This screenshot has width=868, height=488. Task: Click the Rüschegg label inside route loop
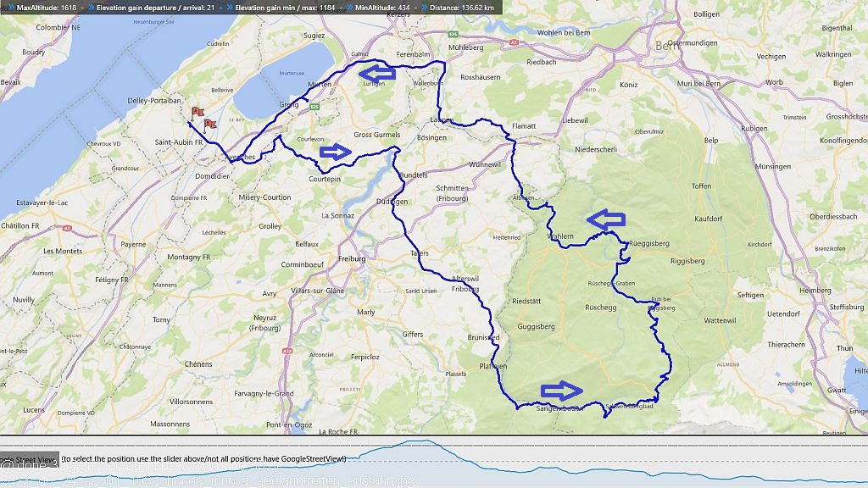click(603, 307)
